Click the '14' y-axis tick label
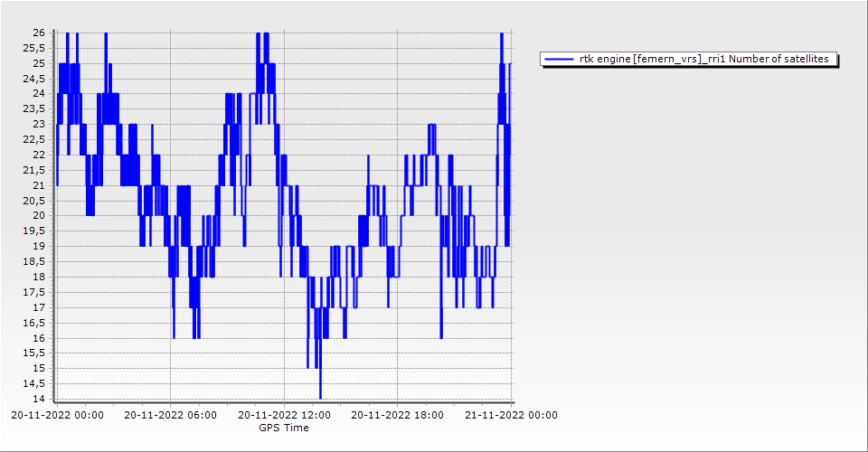This screenshot has height=452, width=868. pyautogui.click(x=39, y=399)
